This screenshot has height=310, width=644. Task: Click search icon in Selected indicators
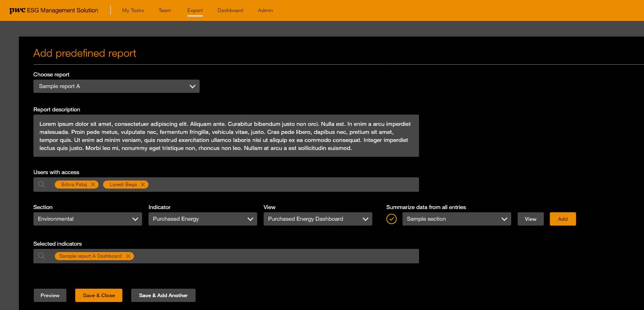point(41,256)
